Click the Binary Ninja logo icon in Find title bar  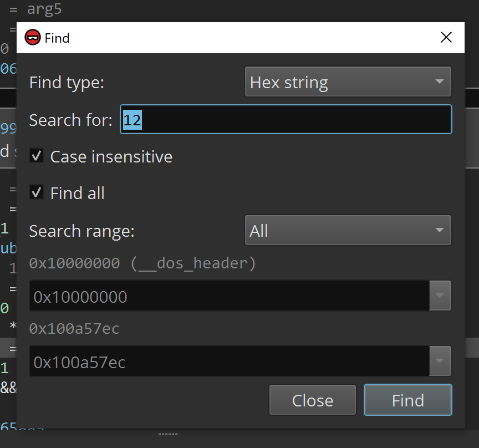32,38
